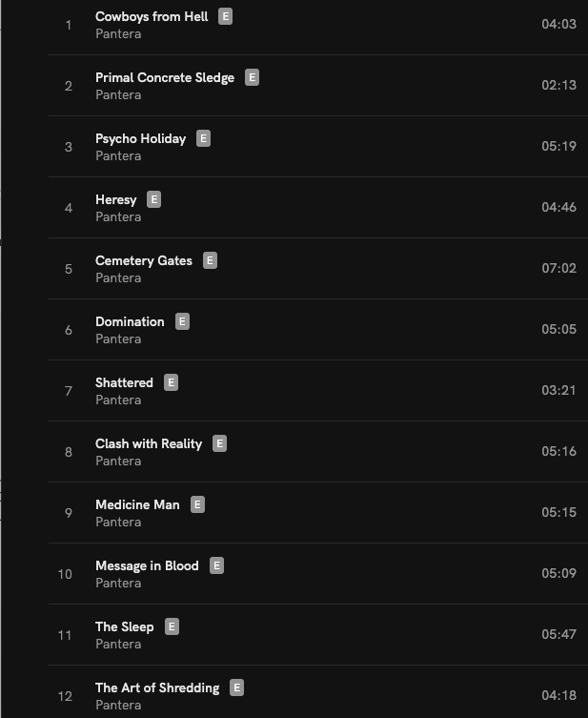This screenshot has height=718, width=588.
Task: Open the Pantera artist link under Heresy
Action: click(118, 216)
